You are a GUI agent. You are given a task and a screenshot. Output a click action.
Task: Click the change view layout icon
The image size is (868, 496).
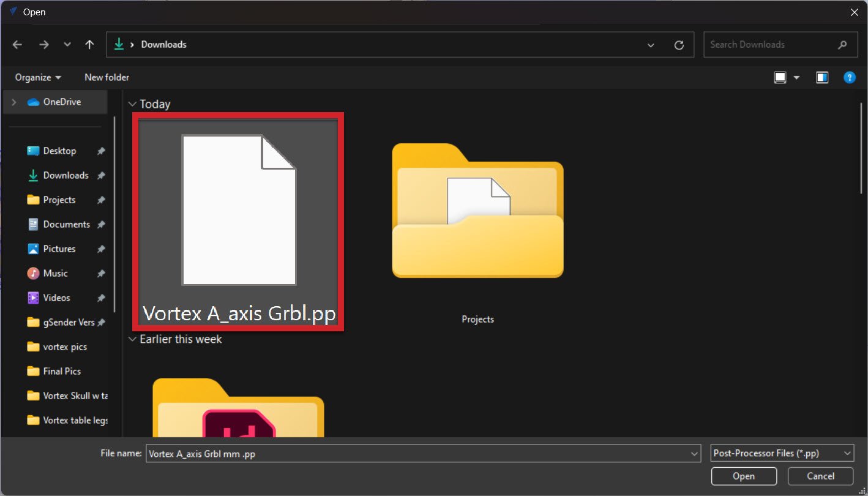tap(780, 77)
